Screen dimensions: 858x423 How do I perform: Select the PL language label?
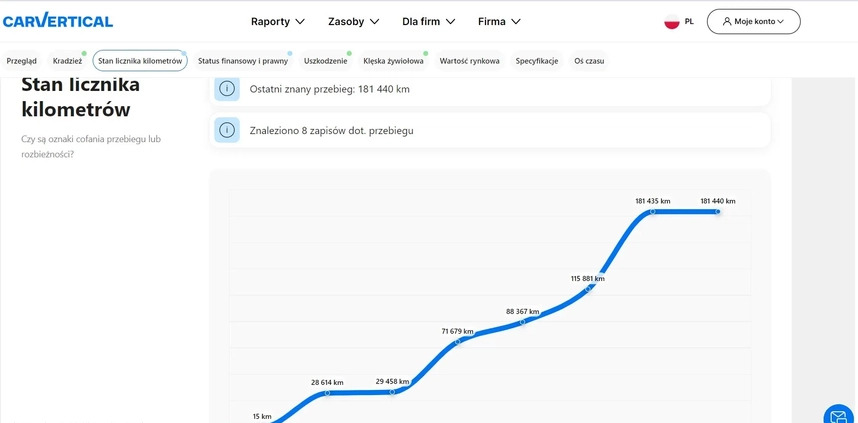pos(689,22)
